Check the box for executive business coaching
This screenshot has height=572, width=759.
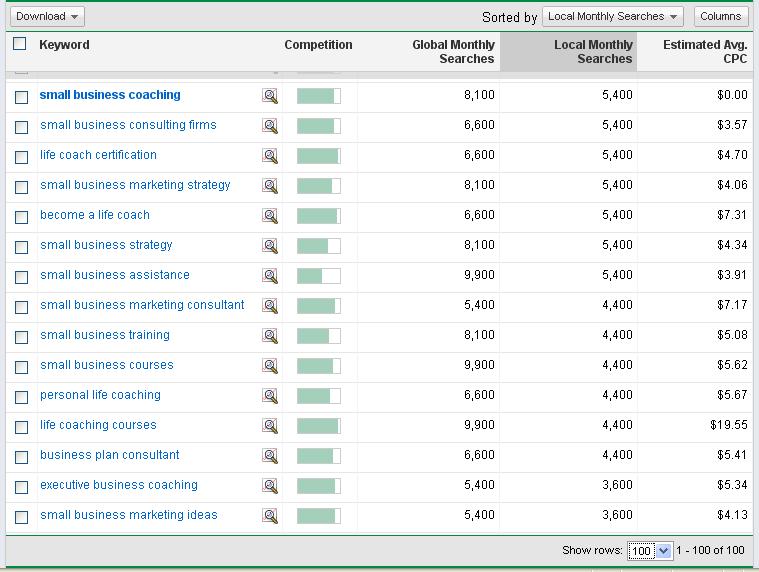21,487
